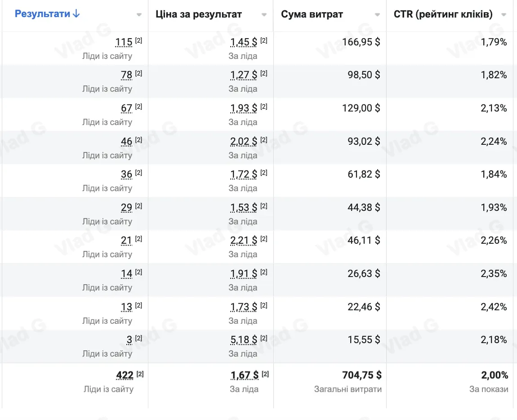Click the result value 13
The width and height of the screenshot is (517, 420).
tap(127, 307)
